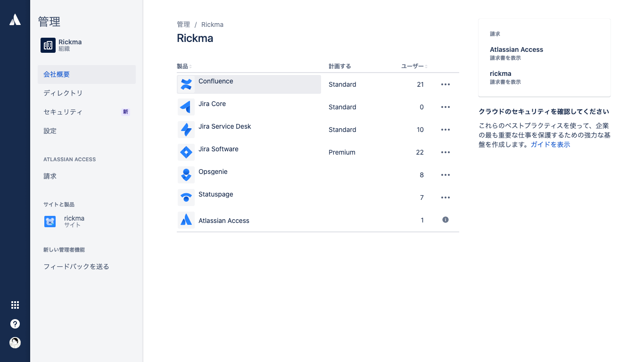The width and height of the screenshot is (644, 362).
Task: Show the invoice under Atlassian Access
Action: [x=505, y=58]
